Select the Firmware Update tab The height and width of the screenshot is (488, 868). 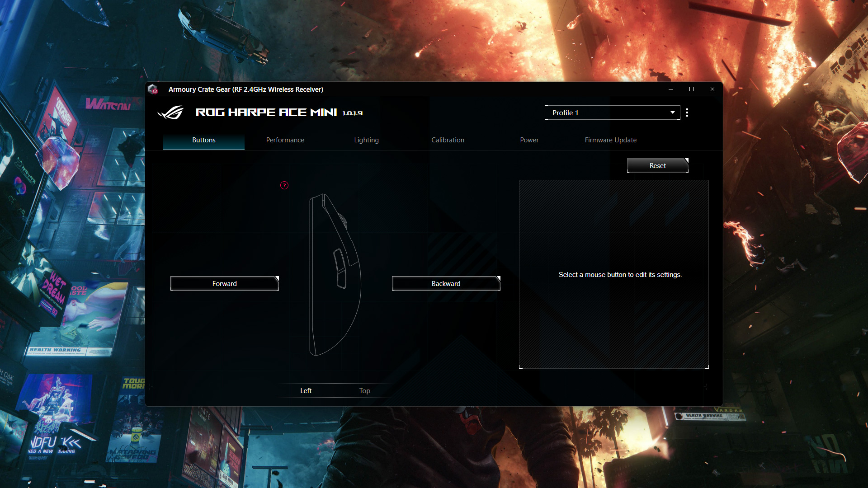coord(610,140)
